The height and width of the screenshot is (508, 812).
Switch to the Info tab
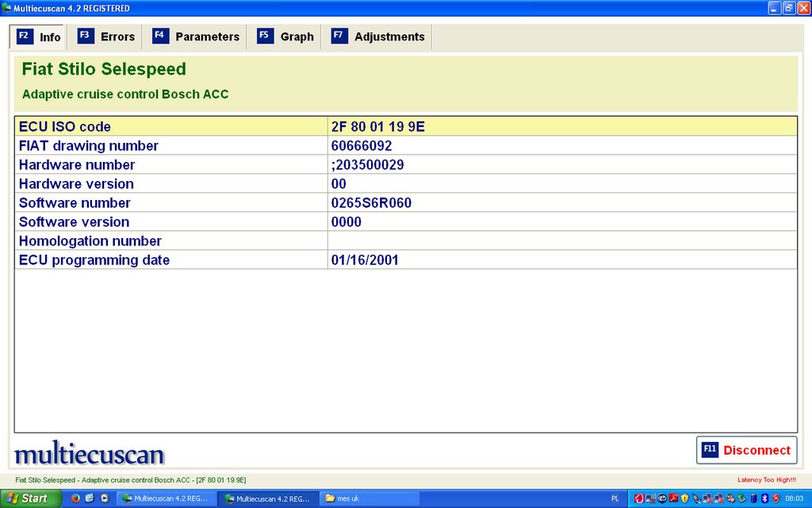[38, 37]
